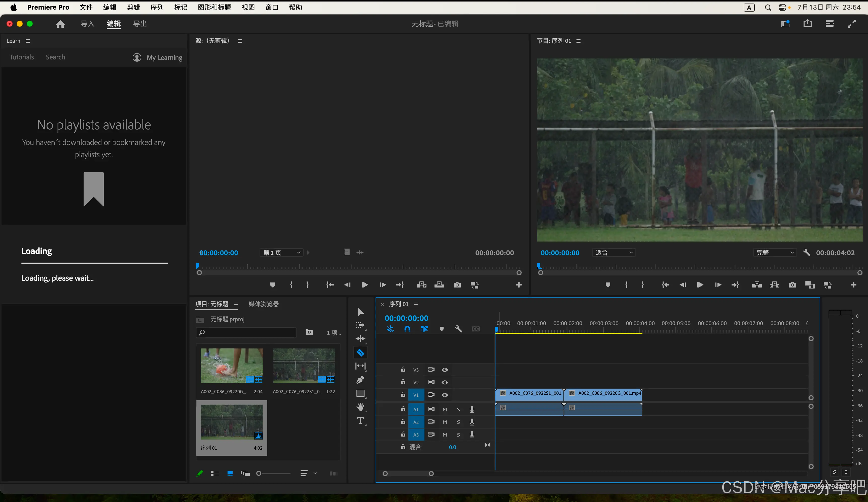
Task: Open the 序列 menu in menu bar
Action: pos(157,7)
